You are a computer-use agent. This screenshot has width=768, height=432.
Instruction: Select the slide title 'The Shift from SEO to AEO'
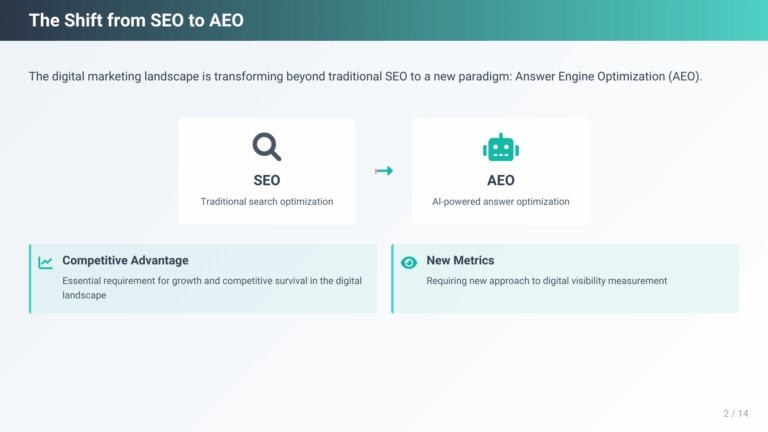tap(136, 20)
